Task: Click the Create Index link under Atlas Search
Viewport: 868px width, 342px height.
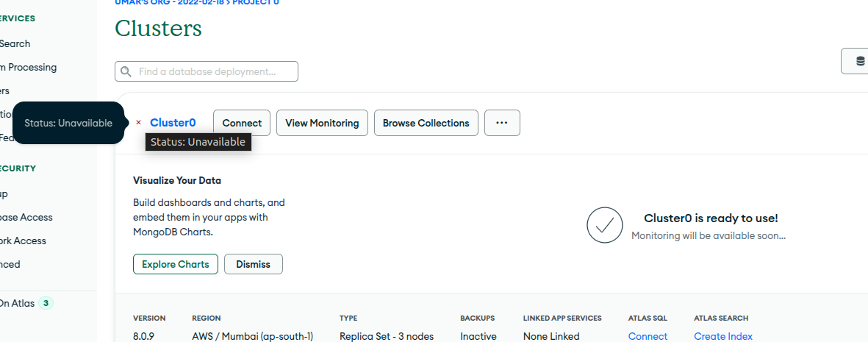Action: [x=722, y=336]
